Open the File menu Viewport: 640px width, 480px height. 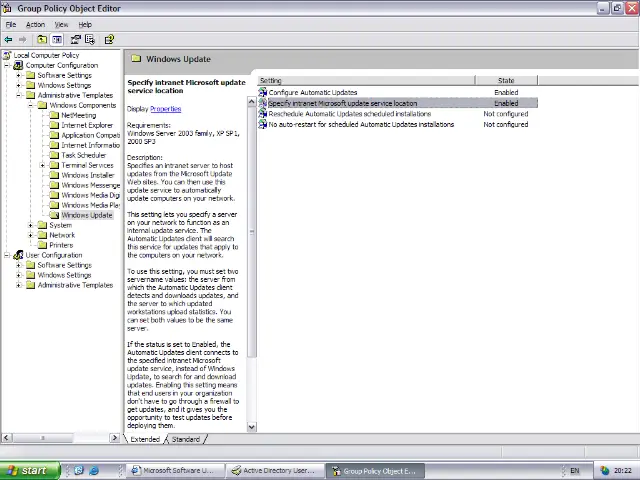click(11, 24)
